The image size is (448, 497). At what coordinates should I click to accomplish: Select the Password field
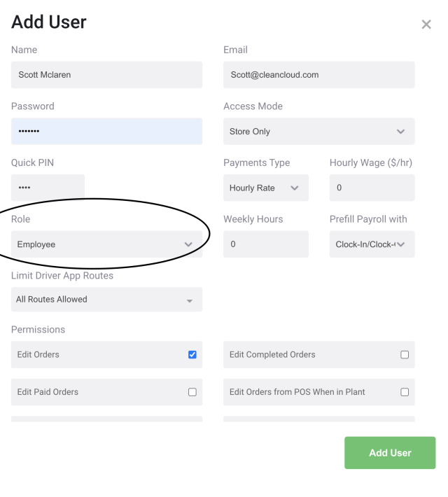(106, 132)
